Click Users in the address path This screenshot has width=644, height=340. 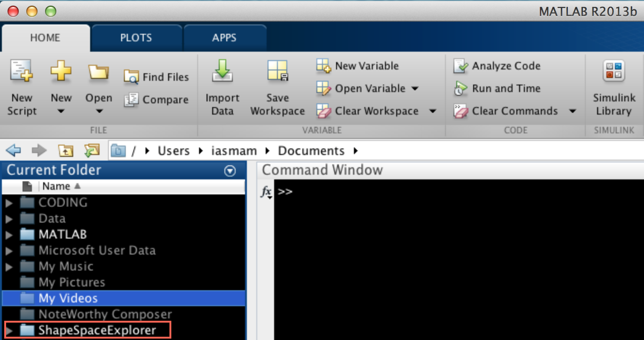coord(174,151)
